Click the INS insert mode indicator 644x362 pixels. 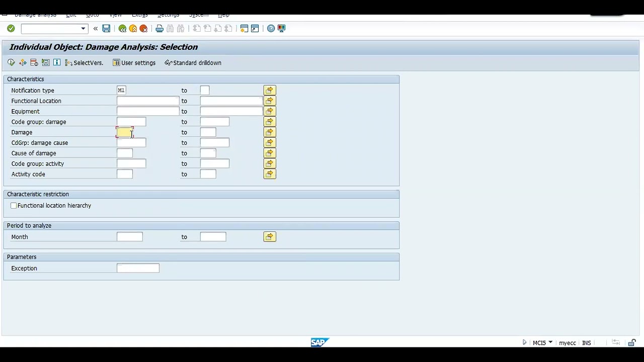pyautogui.click(x=586, y=343)
